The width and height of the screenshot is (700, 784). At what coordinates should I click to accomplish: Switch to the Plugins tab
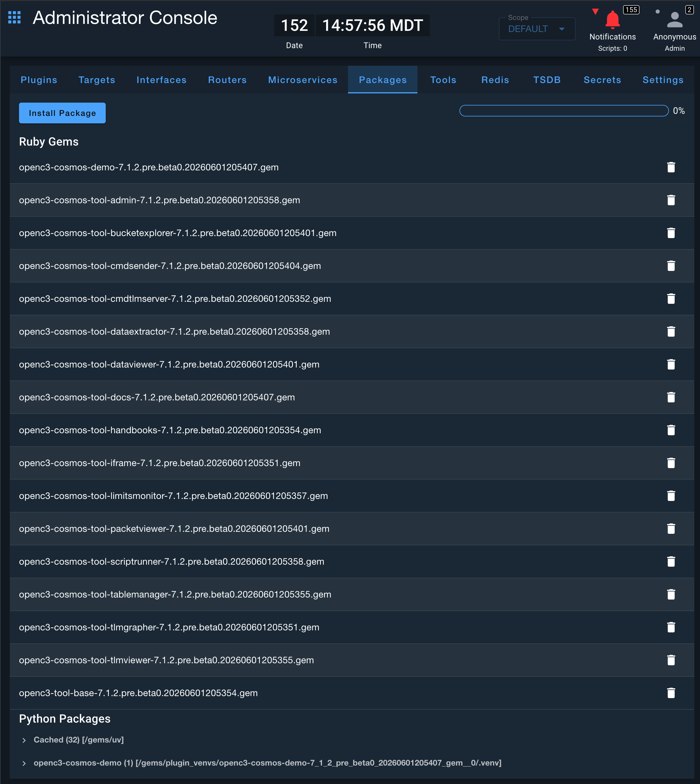39,80
